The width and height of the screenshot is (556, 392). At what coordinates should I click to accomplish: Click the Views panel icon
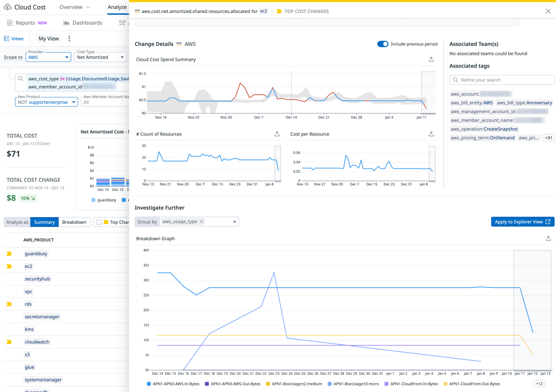click(7, 39)
